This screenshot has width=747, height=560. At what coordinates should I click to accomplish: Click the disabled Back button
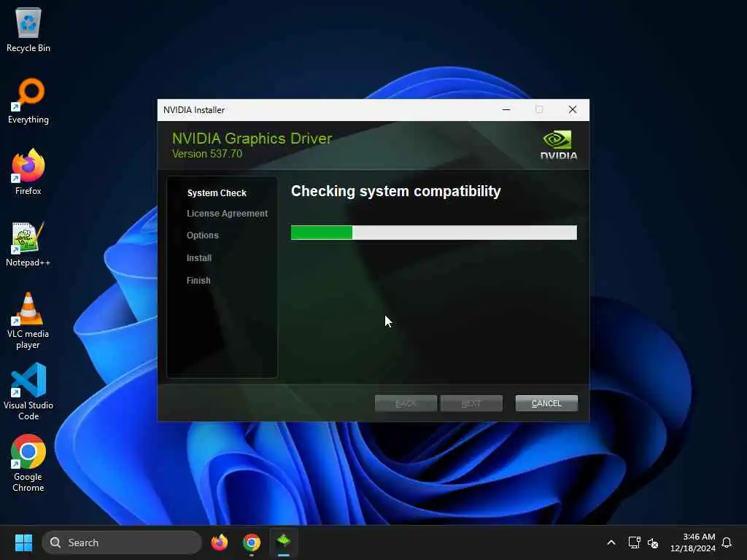(x=406, y=403)
